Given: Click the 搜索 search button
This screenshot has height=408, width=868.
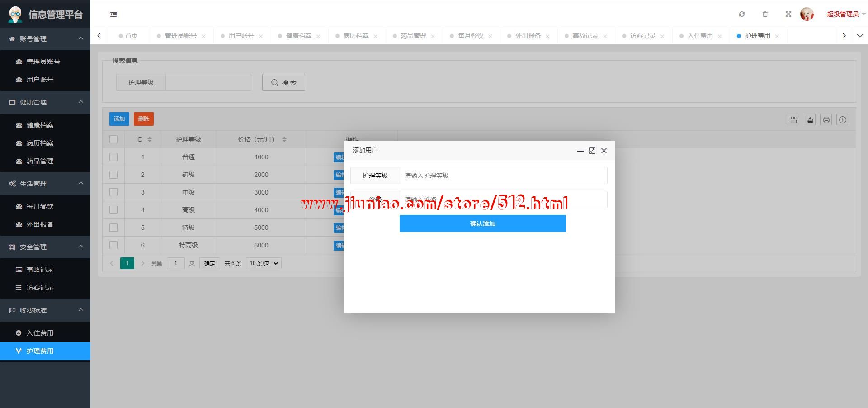Looking at the screenshot, I should click(x=283, y=82).
